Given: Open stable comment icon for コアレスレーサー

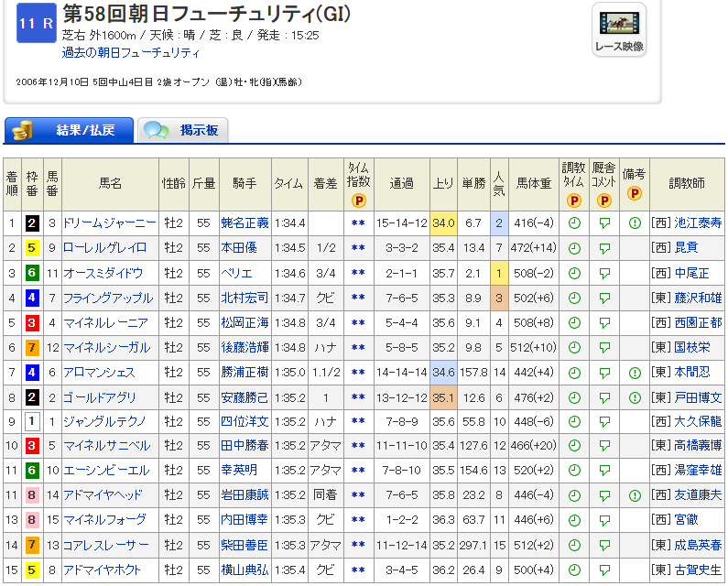Looking at the screenshot, I should click(x=604, y=545).
